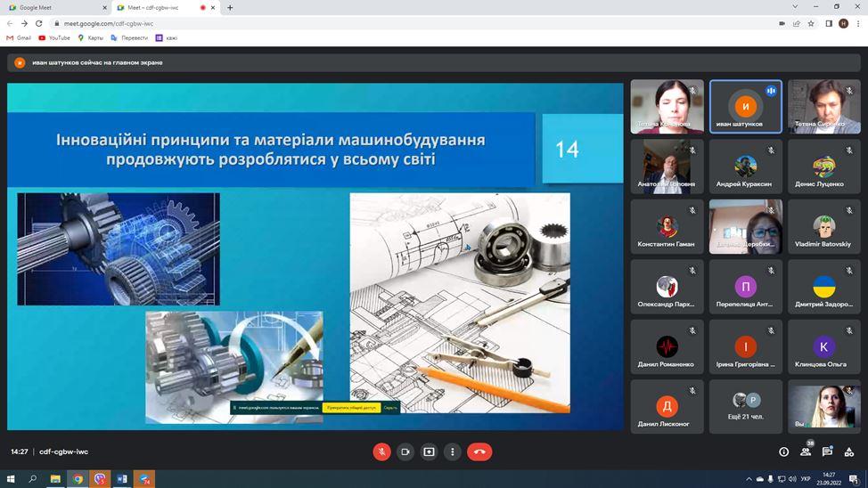Click Данил Лисконог participant tile
This screenshot has width=868, height=488.
coord(667,407)
